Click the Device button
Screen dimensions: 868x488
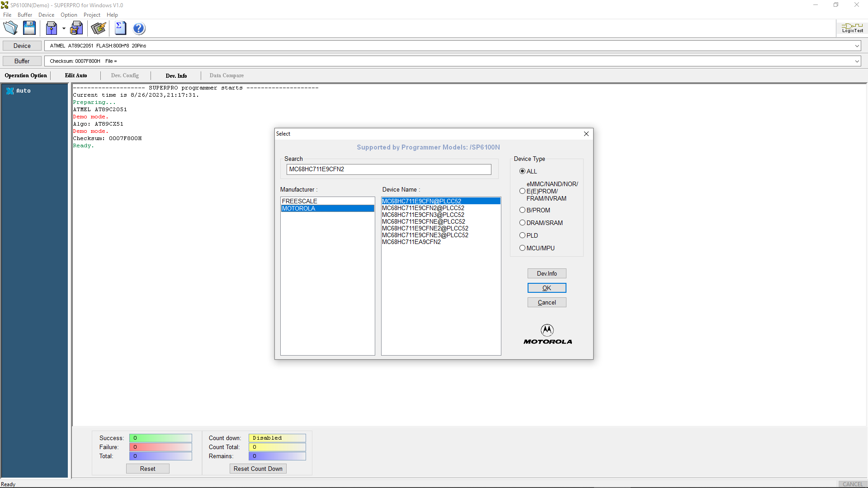(22, 46)
